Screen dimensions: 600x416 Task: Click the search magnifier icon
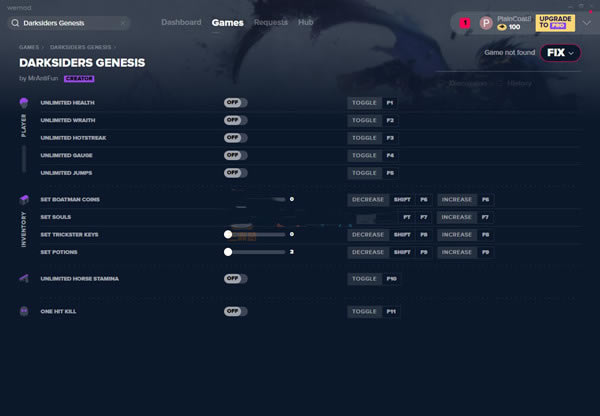(15, 22)
